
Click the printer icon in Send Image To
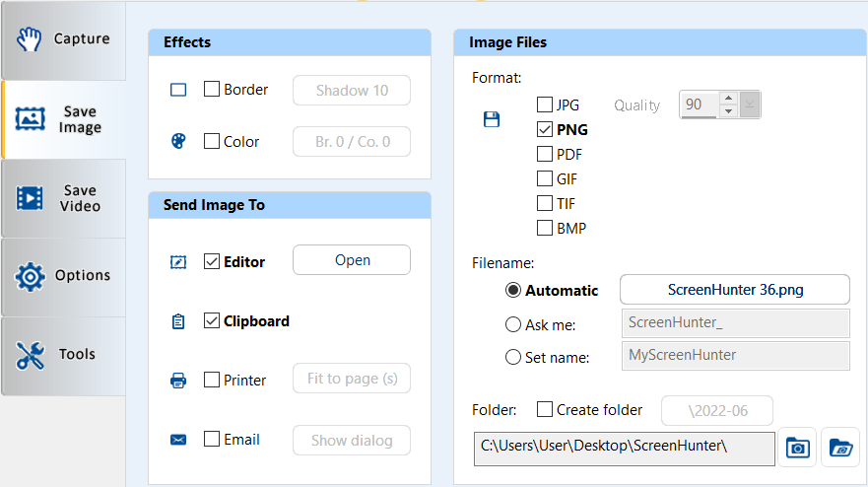[178, 381]
